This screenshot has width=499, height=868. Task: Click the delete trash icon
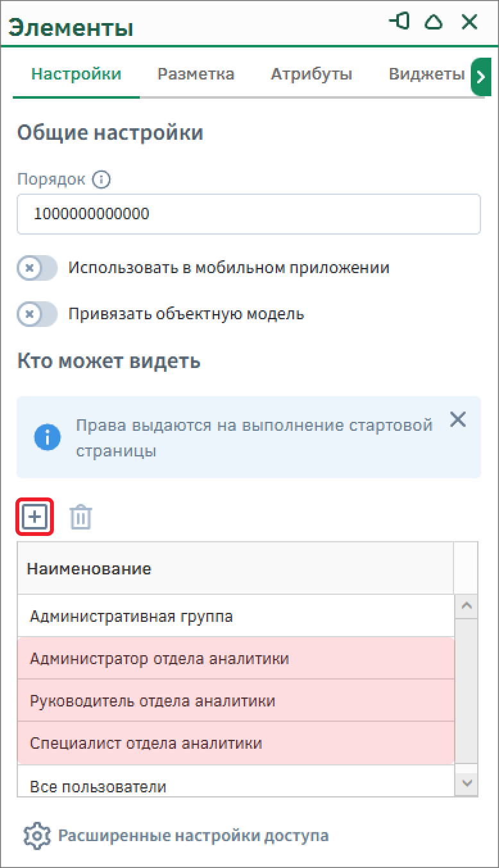pos(80,517)
